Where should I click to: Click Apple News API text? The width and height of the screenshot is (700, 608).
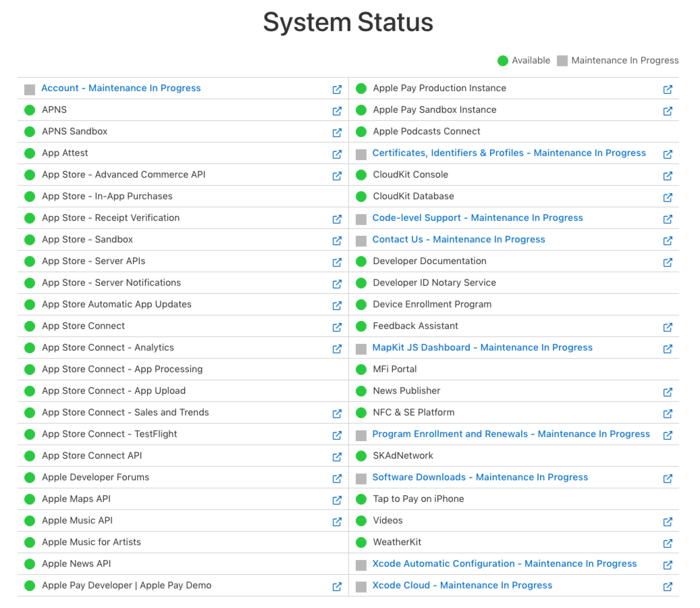pos(76,564)
